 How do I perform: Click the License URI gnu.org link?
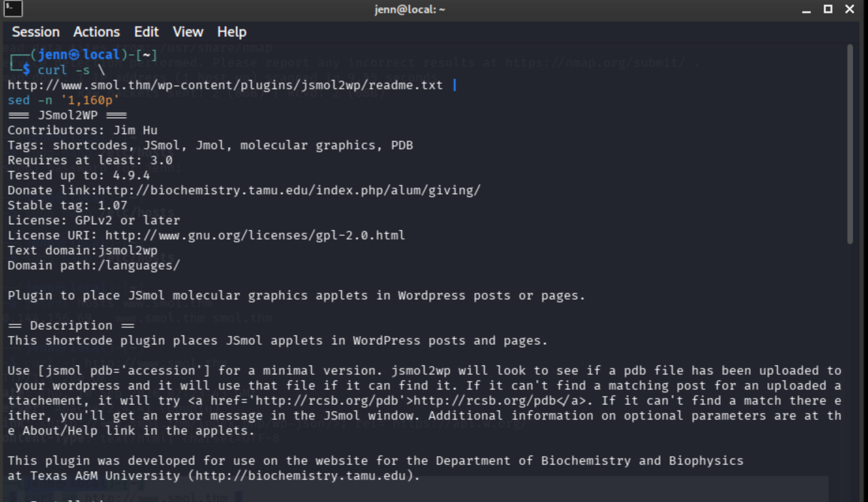click(255, 235)
